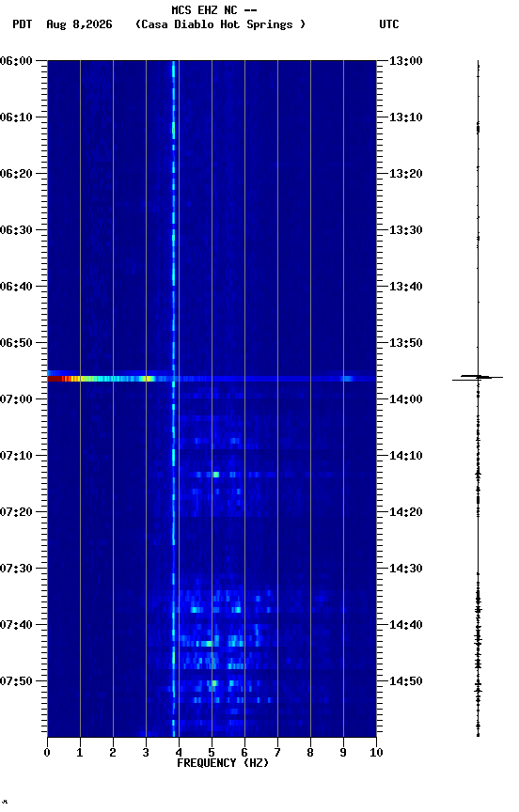This screenshot has height=812, width=519.
Task: Click the 14:00 UTC time label
Action: point(406,399)
